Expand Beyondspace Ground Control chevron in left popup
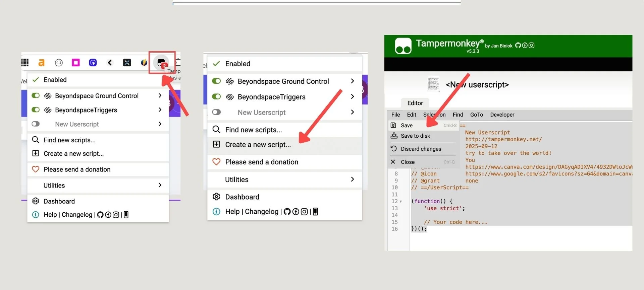The height and width of the screenshot is (290, 644). coord(160,96)
